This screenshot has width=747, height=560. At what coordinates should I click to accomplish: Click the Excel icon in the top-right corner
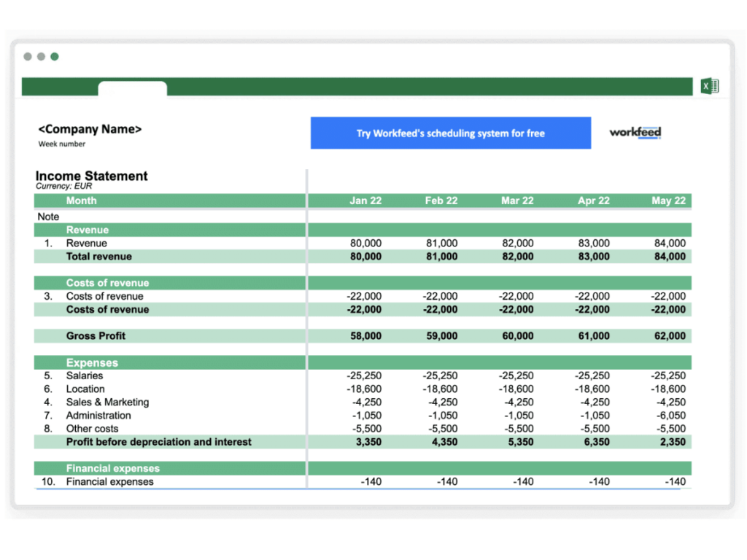(709, 86)
